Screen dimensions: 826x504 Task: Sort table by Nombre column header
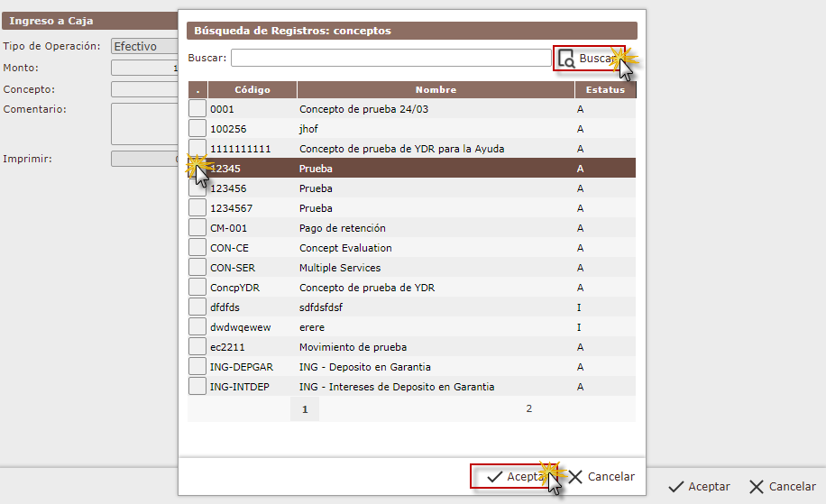436,90
